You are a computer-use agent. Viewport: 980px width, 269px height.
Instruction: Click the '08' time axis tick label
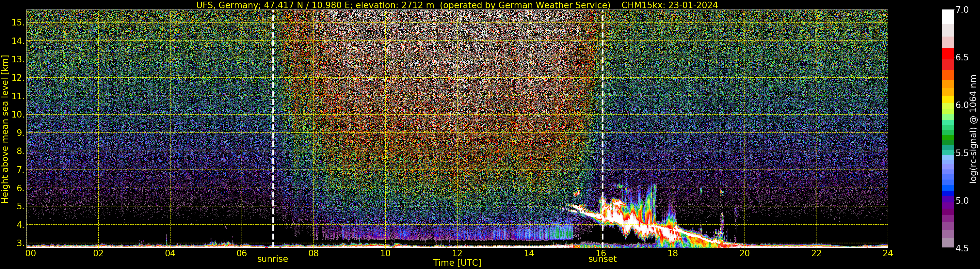click(313, 253)
